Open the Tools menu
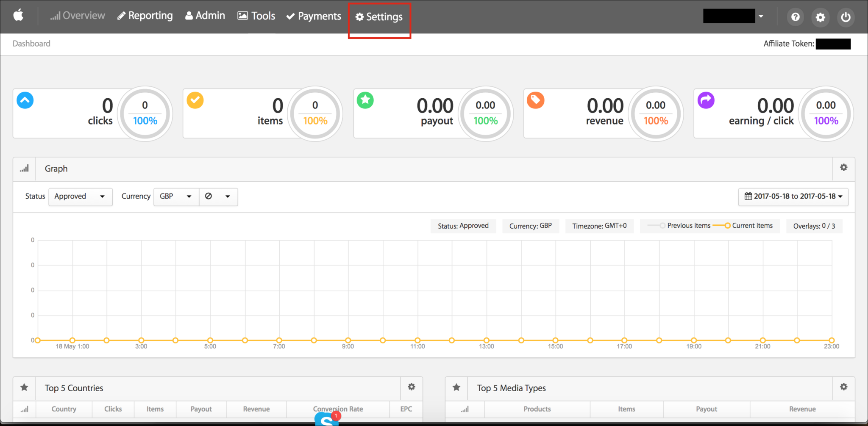The height and width of the screenshot is (426, 868). (256, 16)
